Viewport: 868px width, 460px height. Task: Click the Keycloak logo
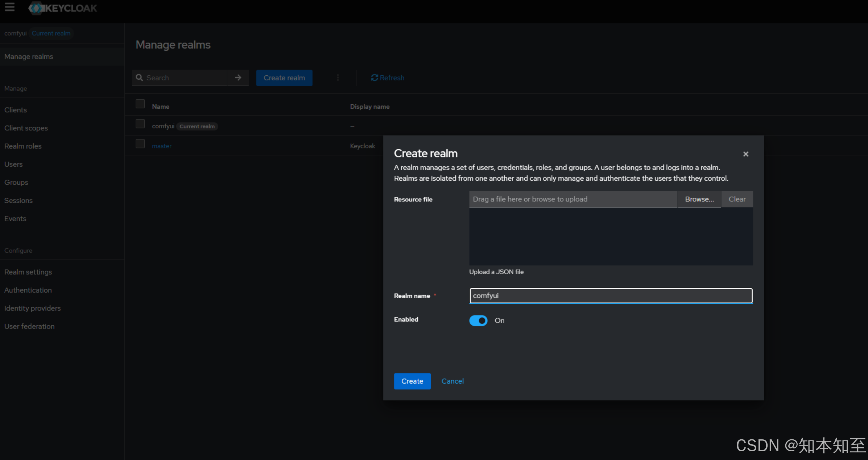63,8
